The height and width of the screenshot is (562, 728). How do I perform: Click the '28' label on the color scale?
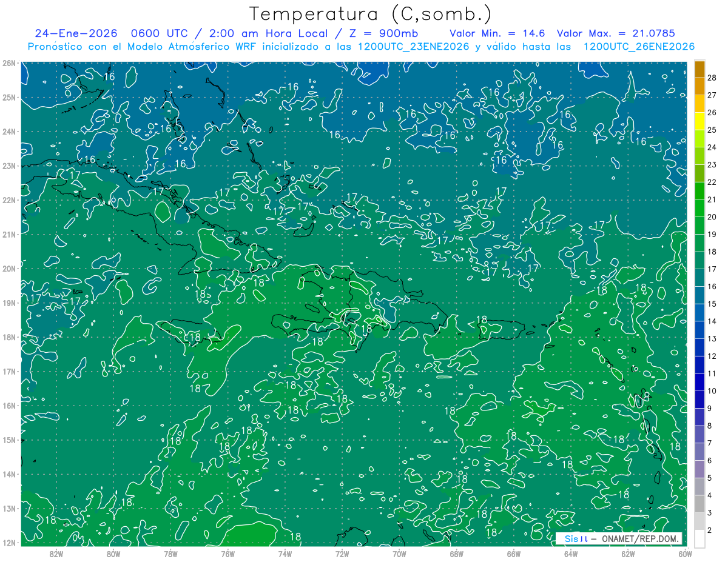click(x=712, y=77)
